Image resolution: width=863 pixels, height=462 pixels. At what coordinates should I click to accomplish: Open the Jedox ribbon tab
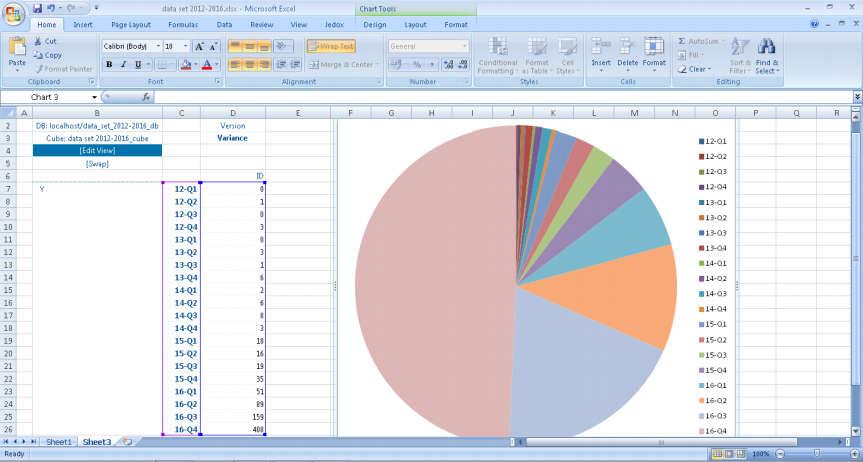pyautogui.click(x=335, y=25)
